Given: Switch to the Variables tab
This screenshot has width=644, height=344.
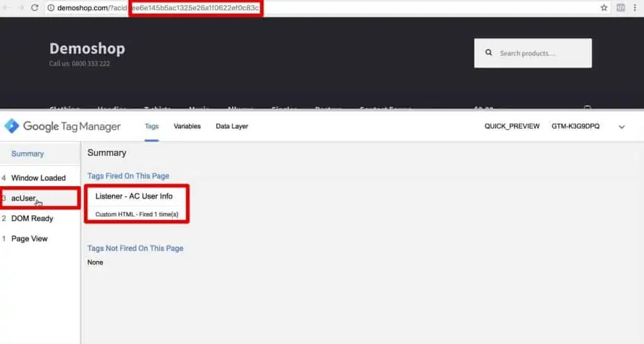Looking at the screenshot, I should tap(187, 126).
